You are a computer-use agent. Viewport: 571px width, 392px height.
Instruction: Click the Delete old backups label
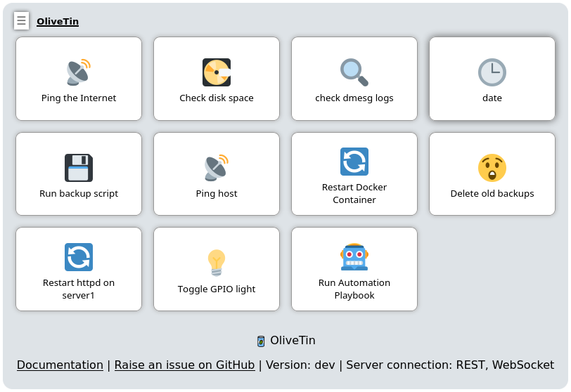(x=492, y=193)
